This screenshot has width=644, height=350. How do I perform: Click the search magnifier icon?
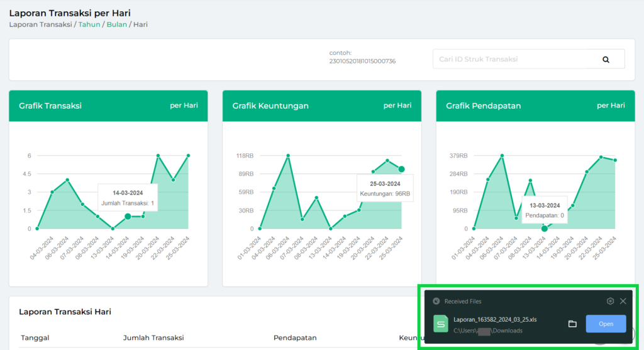click(x=606, y=59)
